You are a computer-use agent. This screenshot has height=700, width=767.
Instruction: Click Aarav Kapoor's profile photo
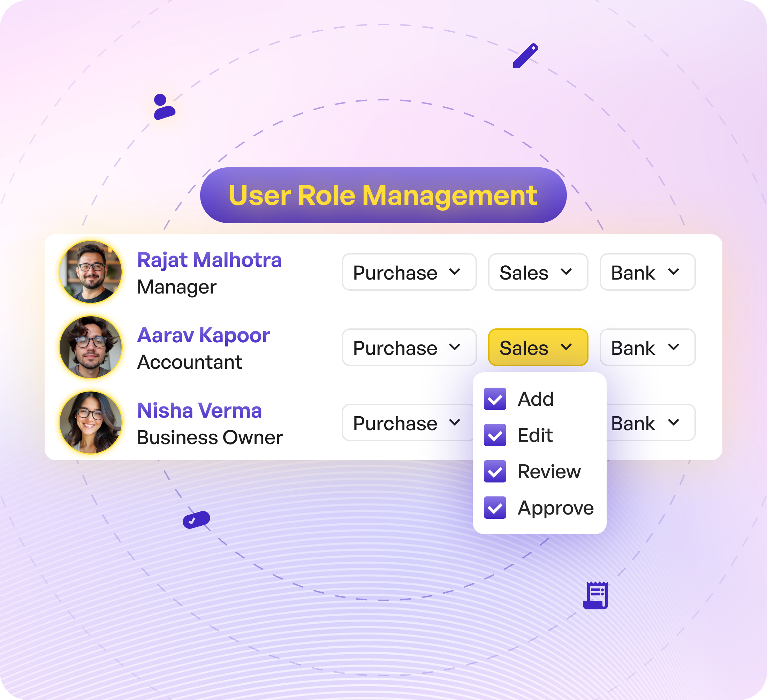[91, 347]
